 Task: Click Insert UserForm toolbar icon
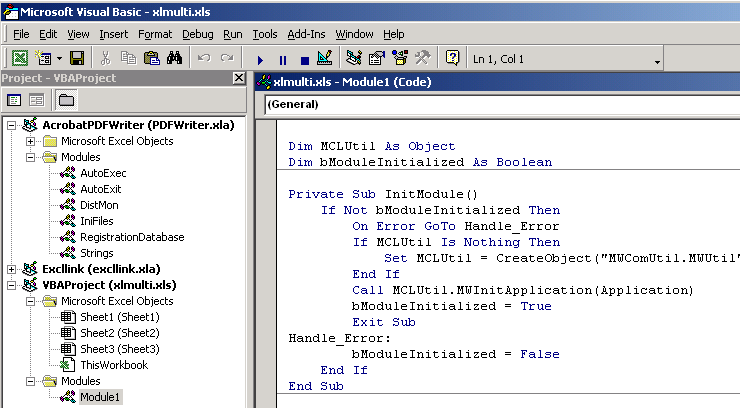43,59
